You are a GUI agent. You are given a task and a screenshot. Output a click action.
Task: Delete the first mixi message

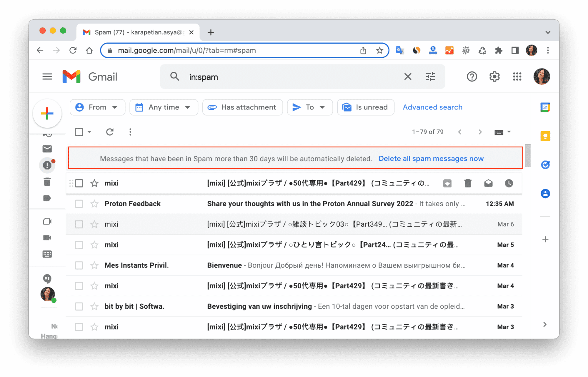coord(468,183)
